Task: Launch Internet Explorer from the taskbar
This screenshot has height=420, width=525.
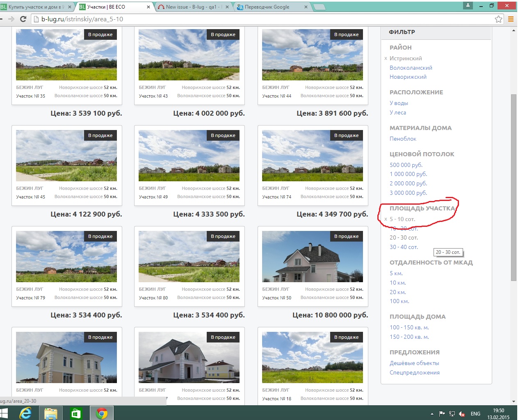Action: pos(25,413)
